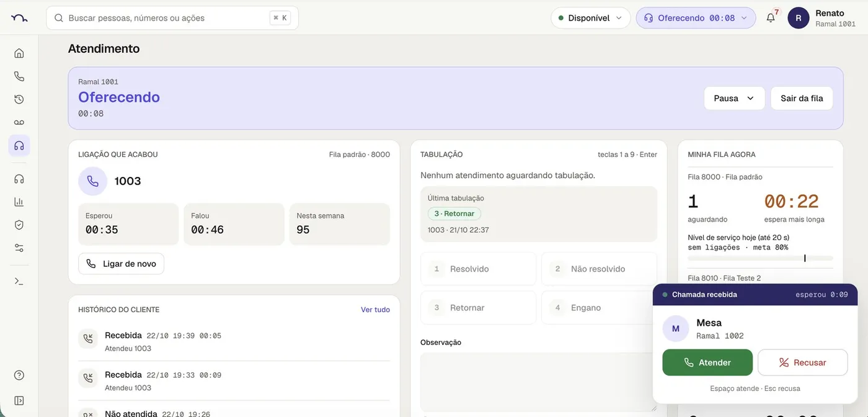Open call history clock icon in sidebar
868x417 pixels.
pos(19,99)
